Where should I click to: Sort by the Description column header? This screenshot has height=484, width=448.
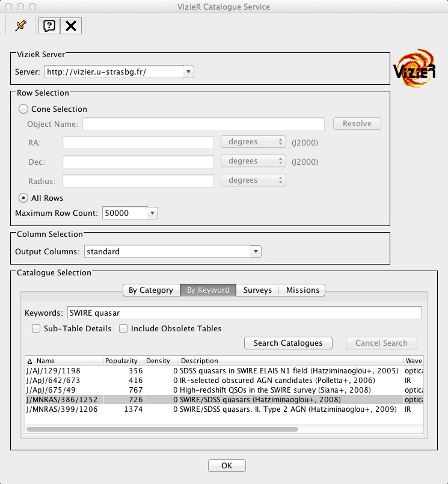[291, 361]
